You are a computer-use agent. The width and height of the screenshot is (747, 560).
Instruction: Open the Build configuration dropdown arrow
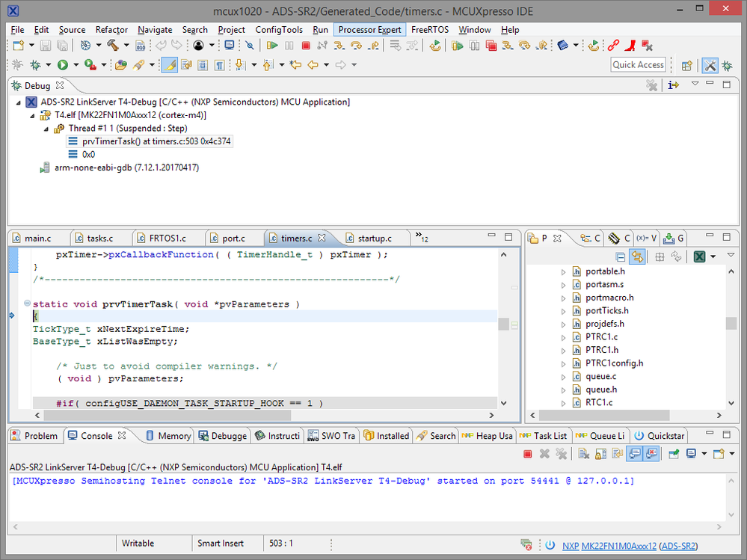point(126,46)
